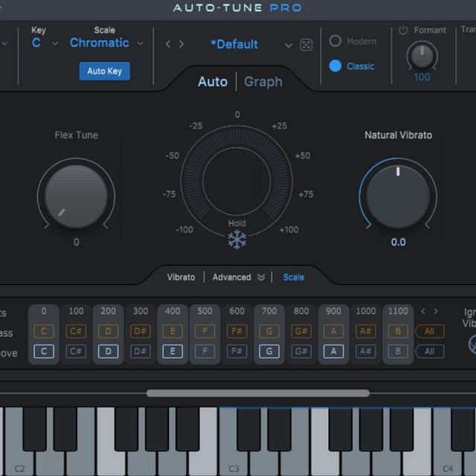The width and height of the screenshot is (476, 476).
Task: Click the orange All bypass button
Action: click(430, 331)
